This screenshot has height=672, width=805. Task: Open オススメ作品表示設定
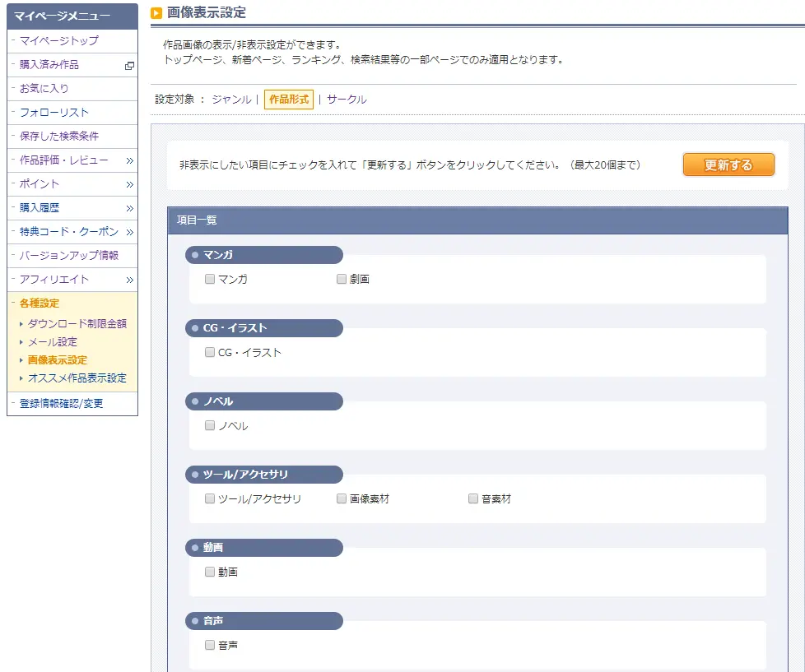tap(77, 378)
